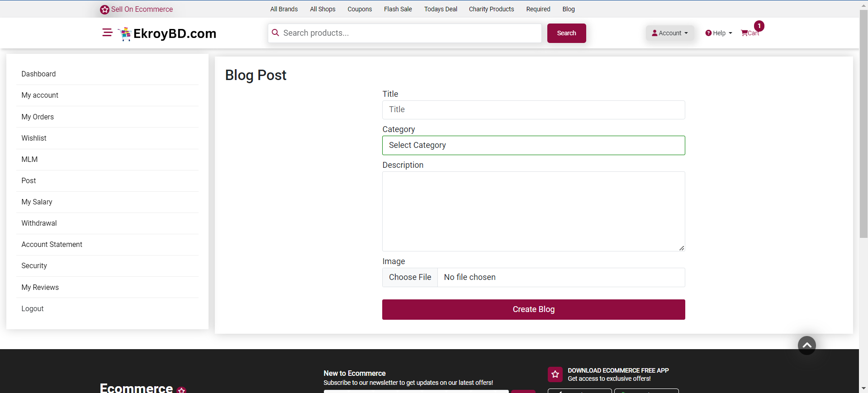Image resolution: width=868 pixels, height=393 pixels.
Task: Click the Sell On Ecommerce star icon
Action: click(104, 9)
